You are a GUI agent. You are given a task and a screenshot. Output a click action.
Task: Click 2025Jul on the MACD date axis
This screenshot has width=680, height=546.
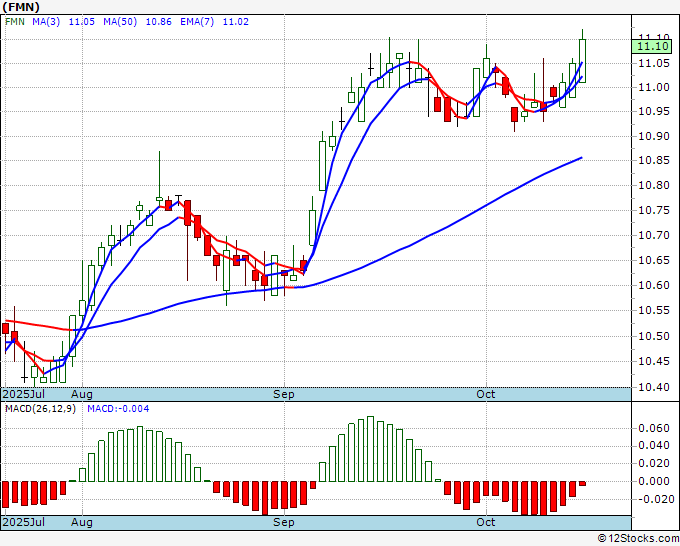point(24,522)
